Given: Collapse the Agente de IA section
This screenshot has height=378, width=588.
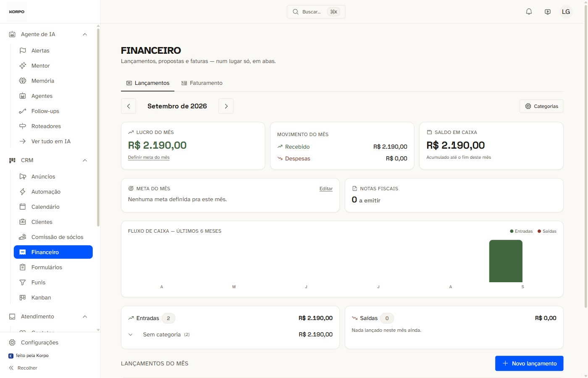Looking at the screenshot, I should (85, 34).
